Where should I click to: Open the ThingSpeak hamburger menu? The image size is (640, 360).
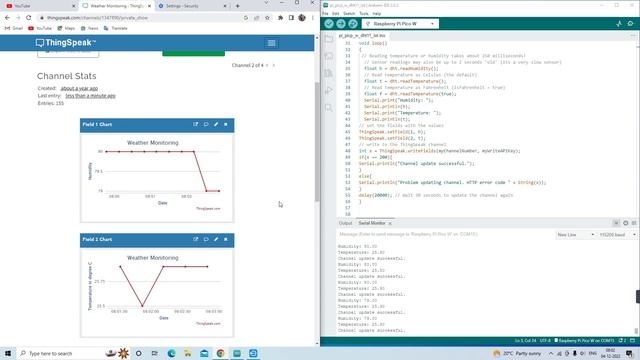[271, 43]
